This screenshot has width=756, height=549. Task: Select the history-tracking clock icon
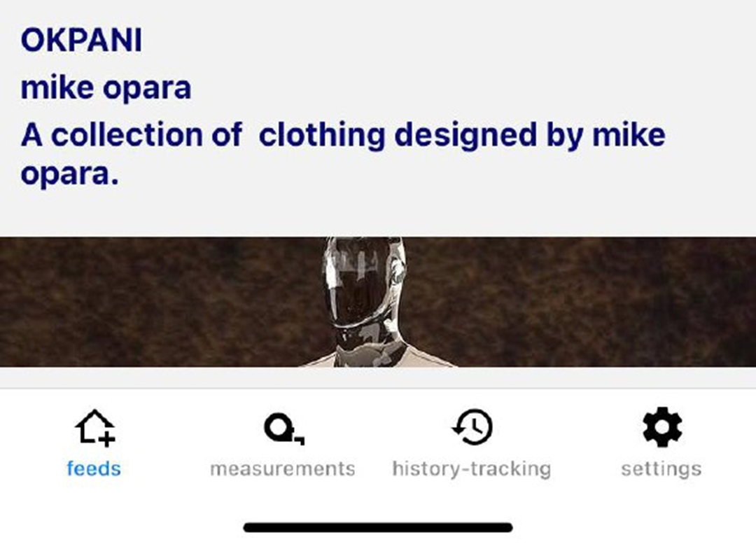point(472,427)
